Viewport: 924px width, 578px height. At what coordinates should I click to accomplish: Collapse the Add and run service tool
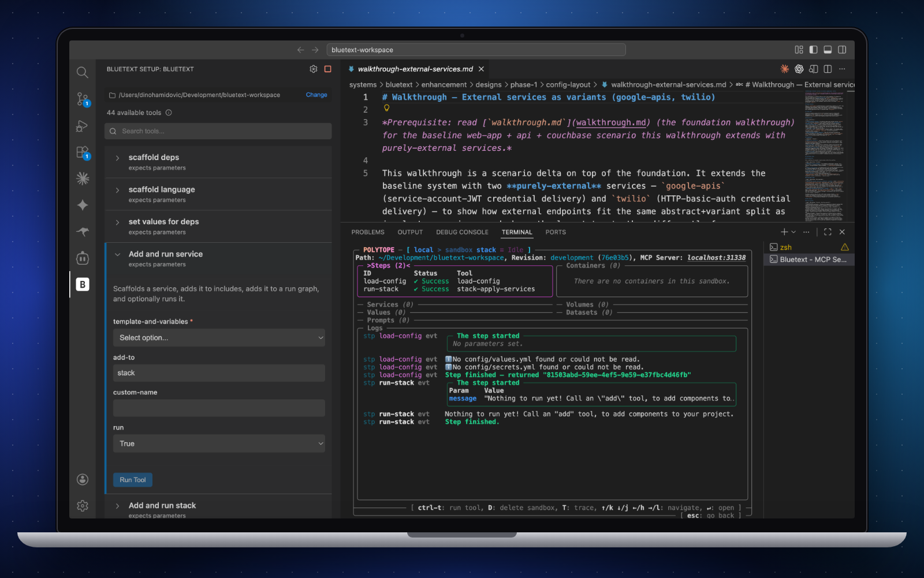click(x=218, y=258)
